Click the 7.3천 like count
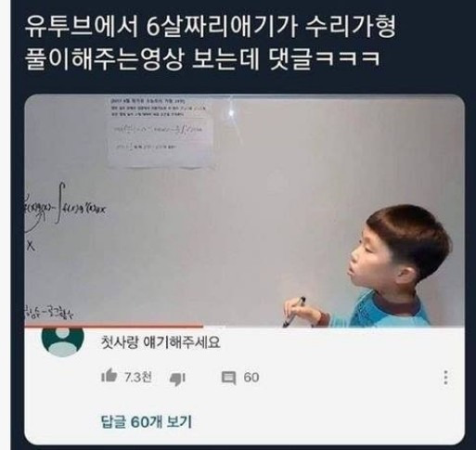Screen dimensions: 476x450 tap(138, 377)
